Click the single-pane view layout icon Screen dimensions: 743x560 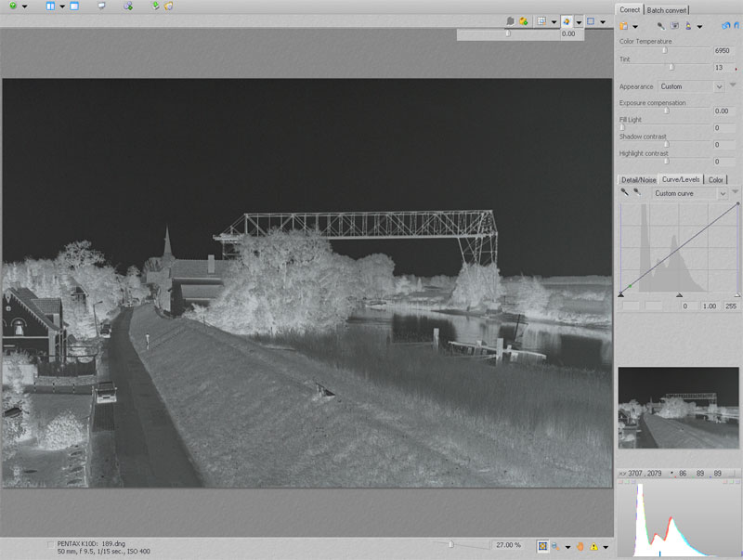pyautogui.click(x=74, y=7)
